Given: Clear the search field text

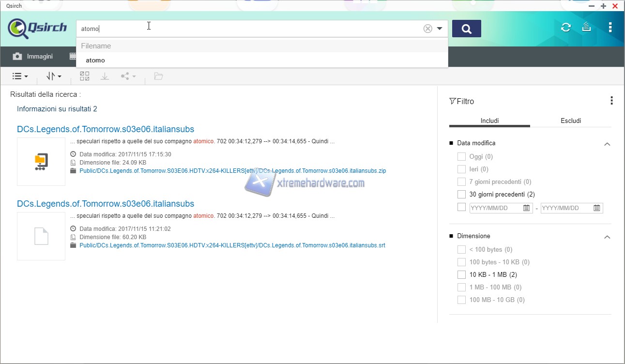Looking at the screenshot, I should point(427,29).
